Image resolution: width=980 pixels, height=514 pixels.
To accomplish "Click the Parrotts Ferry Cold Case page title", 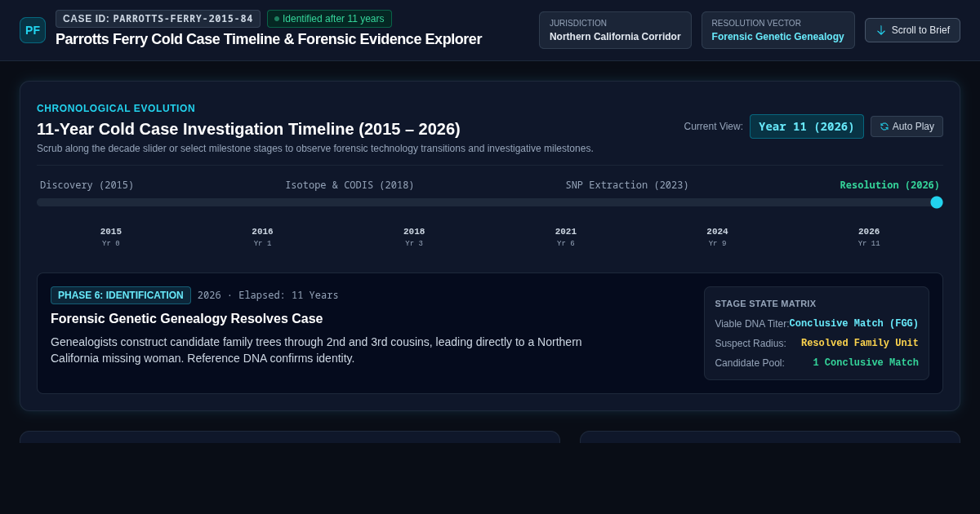I will (x=269, y=39).
